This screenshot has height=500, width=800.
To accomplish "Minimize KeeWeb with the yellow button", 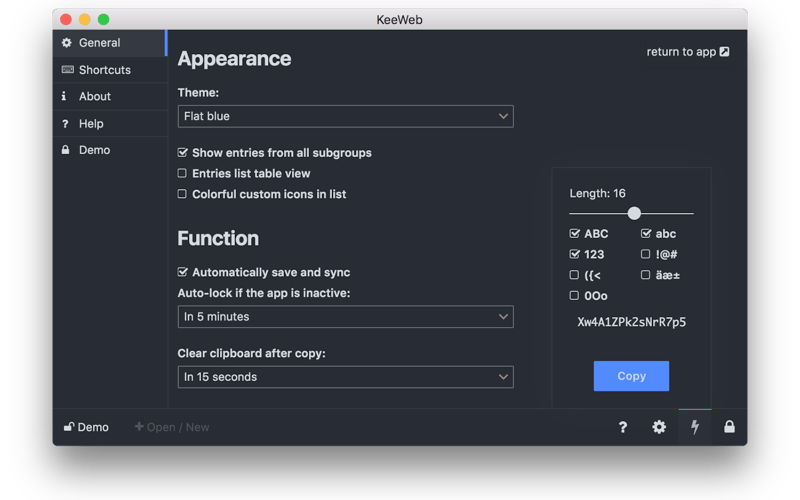I will pyautogui.click(x=85, y=19).
